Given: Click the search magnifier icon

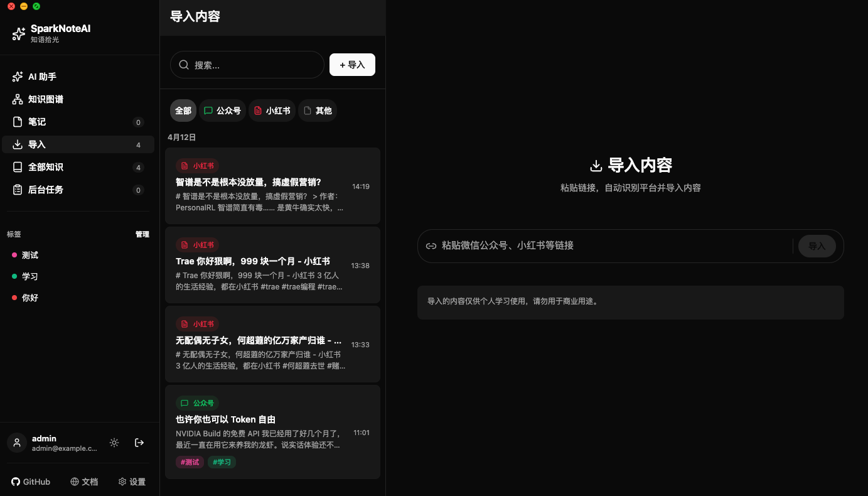Looking at the screenshot, I should [x=184, y=64].
